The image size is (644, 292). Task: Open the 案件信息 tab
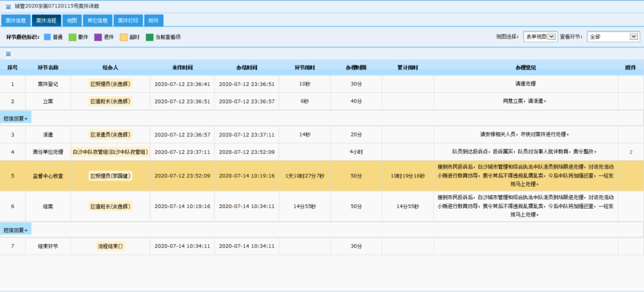[x=16, y=20]
